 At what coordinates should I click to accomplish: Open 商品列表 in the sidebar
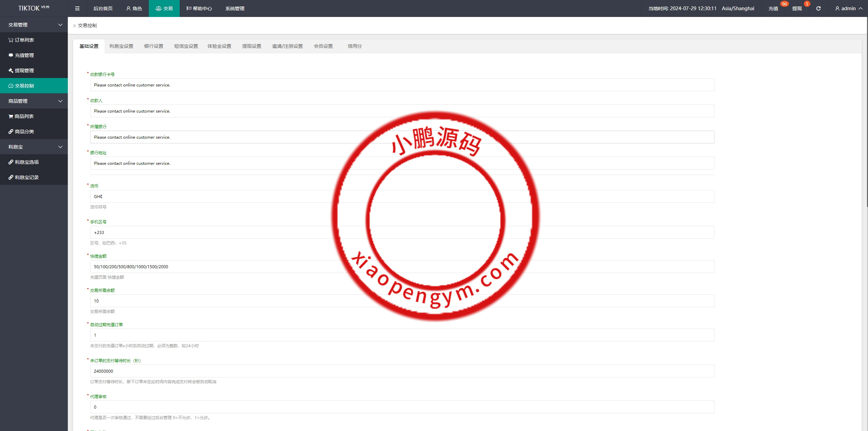pos(24,116)
